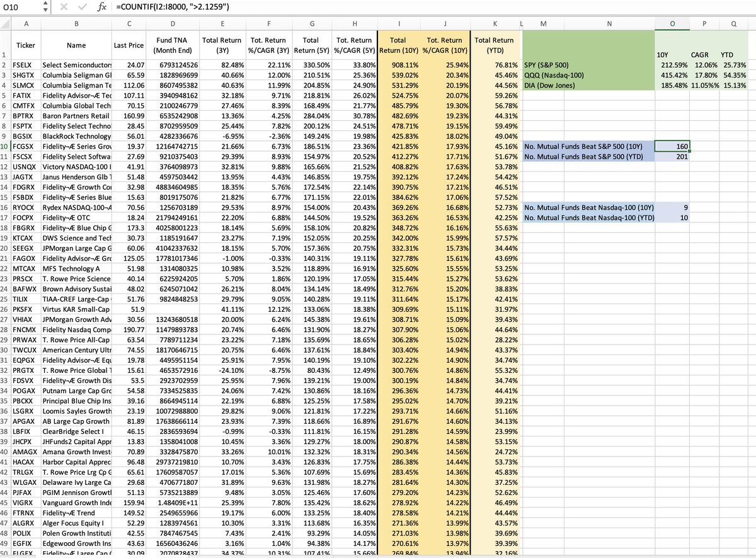This screenshot has width=756, height=558.
Task: Click the 212.59% SPY 10Y value
Action: click(672, 65)
